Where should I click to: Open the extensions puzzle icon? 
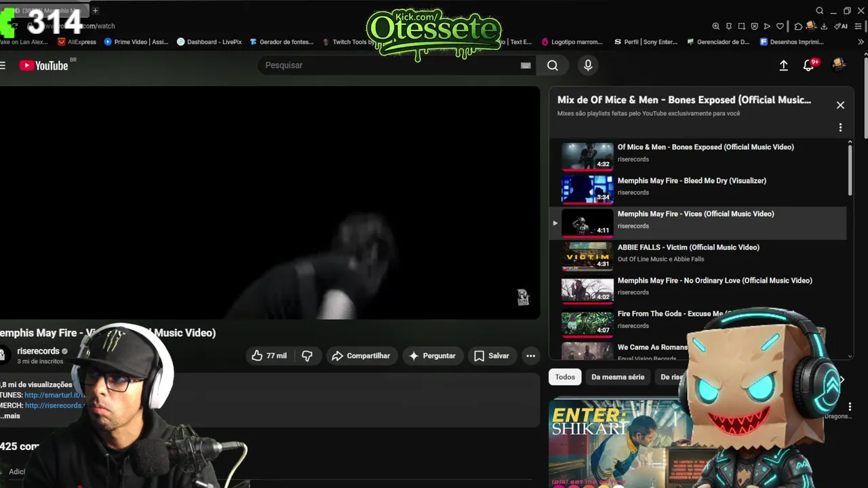pyautogui.click(x=798, y=26)
